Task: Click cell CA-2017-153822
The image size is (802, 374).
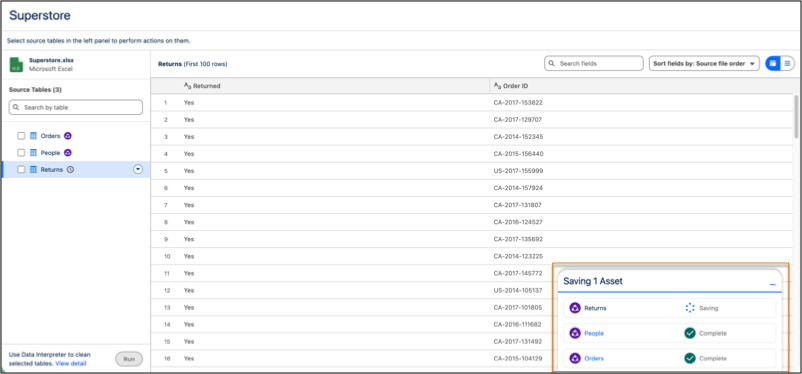Action: pos(518,103)
